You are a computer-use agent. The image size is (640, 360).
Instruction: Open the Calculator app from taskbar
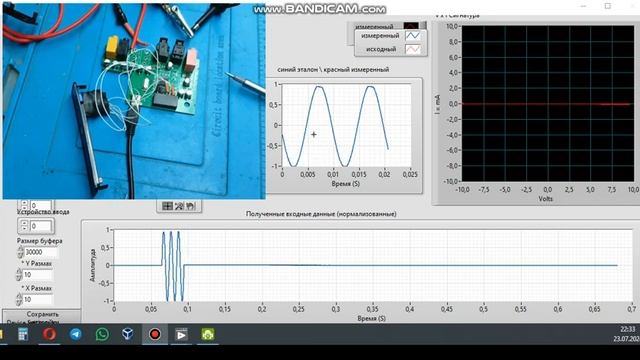(23, 334)
